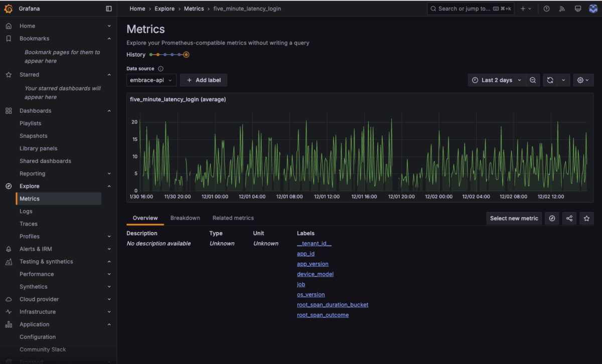This screenshot has width=602, height=364.
Task: Collapse the Bookmarks section chevron
Action: point(109,39)
